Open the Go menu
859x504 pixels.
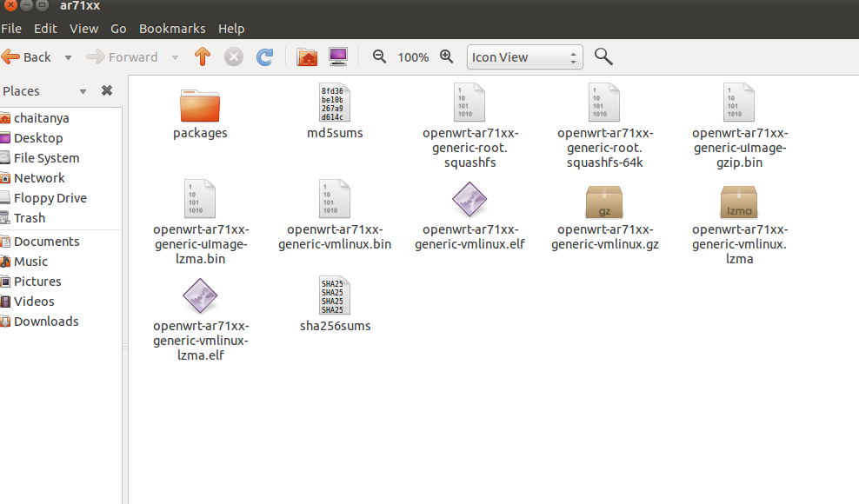[118, 29]
